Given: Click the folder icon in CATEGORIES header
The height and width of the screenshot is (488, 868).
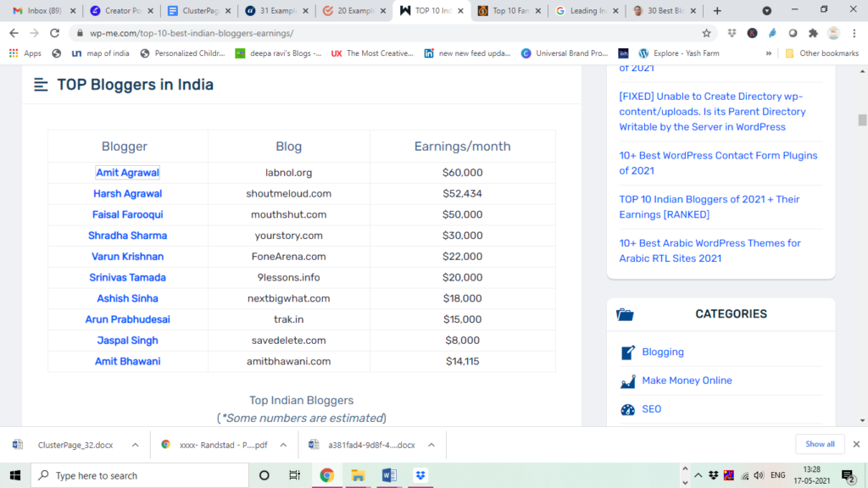Looking at the screenshot, I should (626, 313).
